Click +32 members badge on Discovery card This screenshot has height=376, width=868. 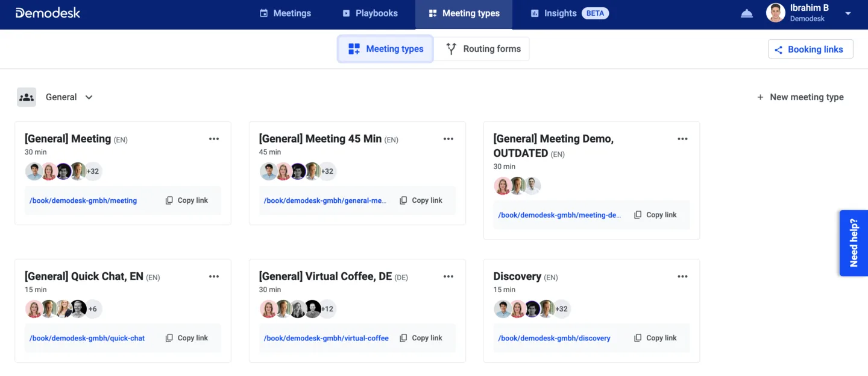click(561, 309)
